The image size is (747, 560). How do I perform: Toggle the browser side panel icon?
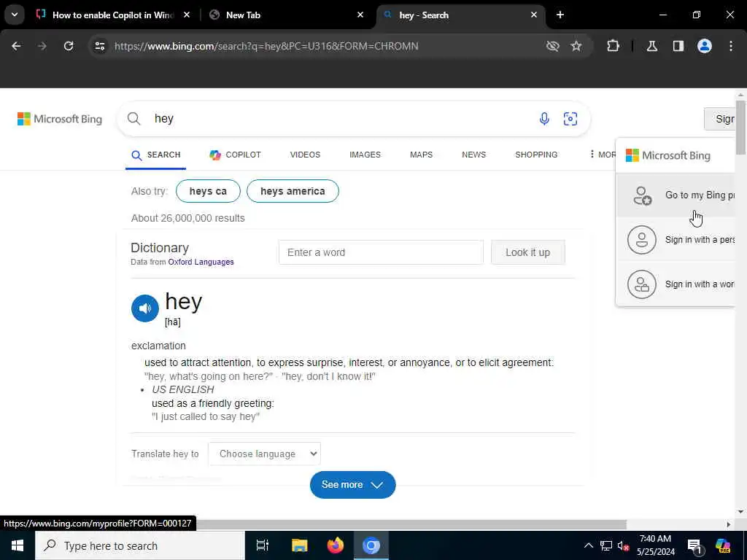point(678,46)
